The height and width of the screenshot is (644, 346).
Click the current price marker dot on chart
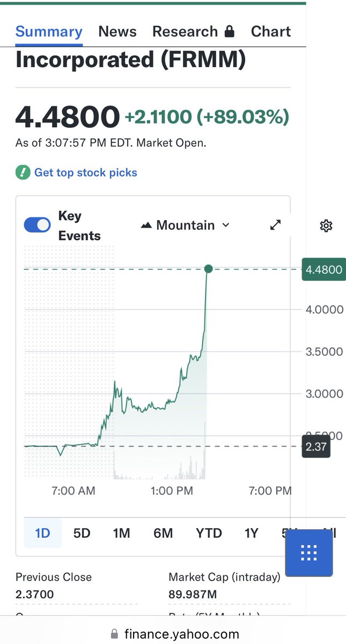click(x=209, y=269)
